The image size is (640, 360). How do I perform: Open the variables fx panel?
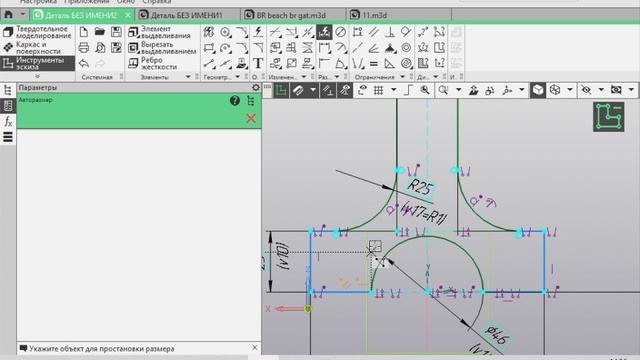[8, 121]
